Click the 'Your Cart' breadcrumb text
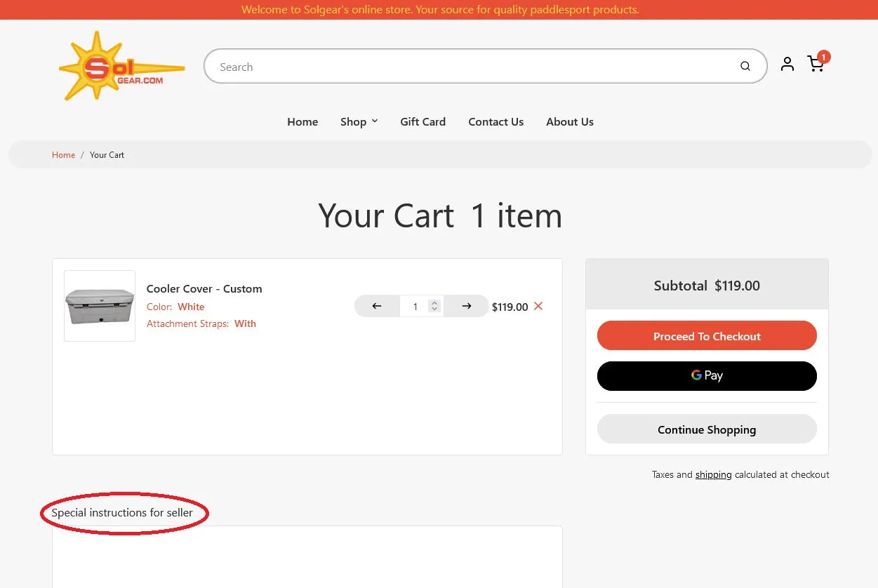 [107, 155]
